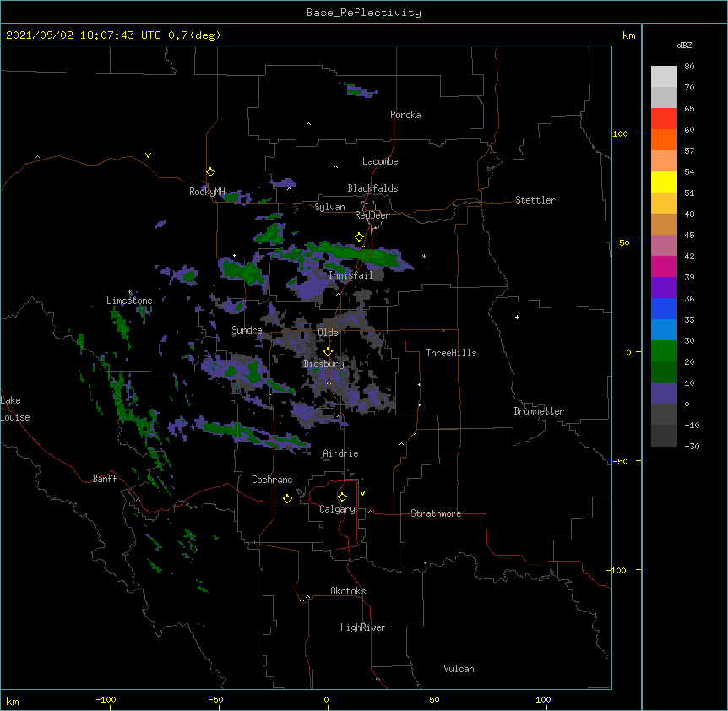The image size is (728, 711).
Task: Click the blue 33-36 dBZ legend swatch
Action: (664, 308)
